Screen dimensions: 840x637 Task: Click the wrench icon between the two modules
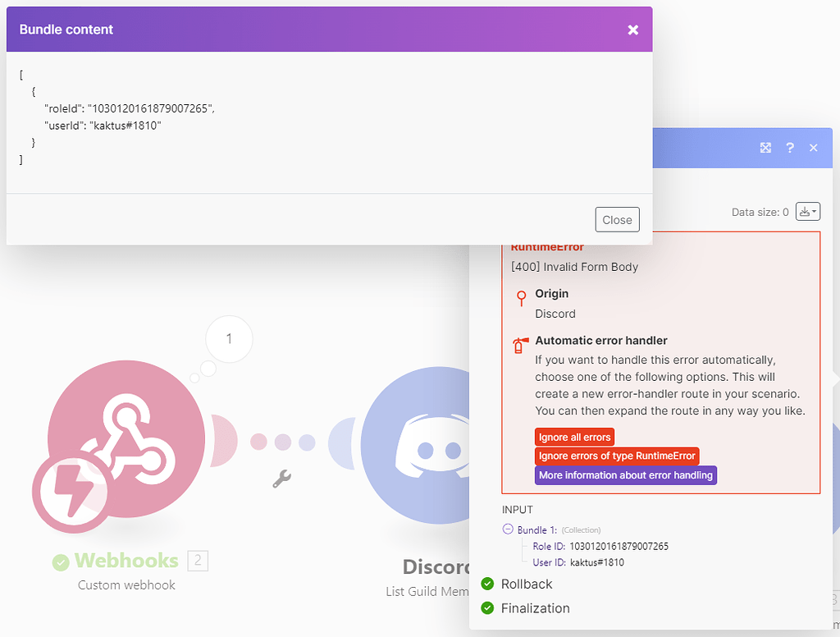tap(281, 479)
